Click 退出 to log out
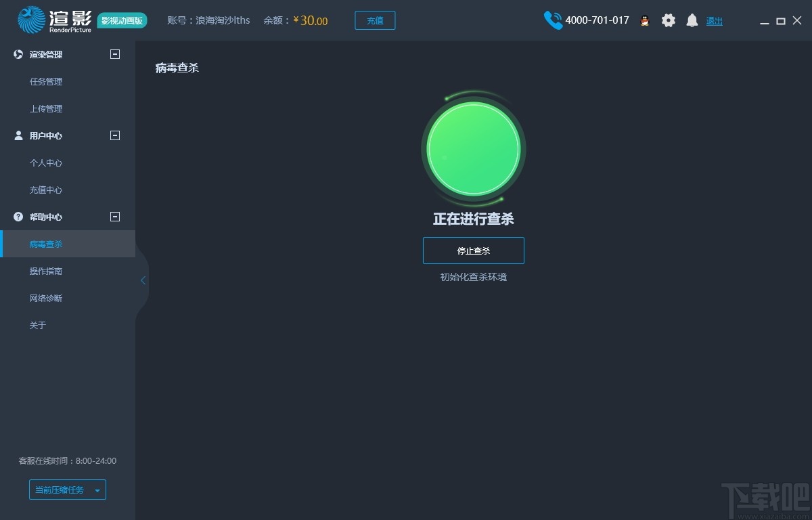Viewport: 812px width, 520px height. [x=714, y=20]
